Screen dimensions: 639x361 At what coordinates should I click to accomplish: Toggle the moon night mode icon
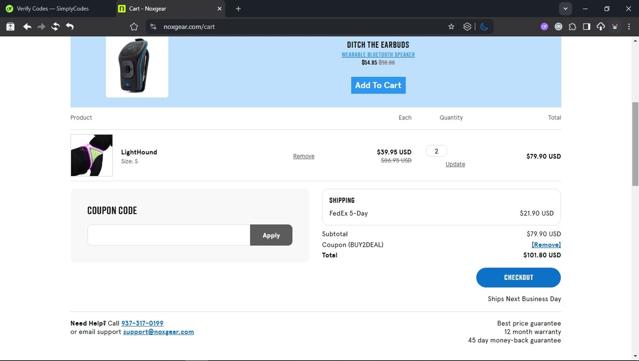point(484,26)
